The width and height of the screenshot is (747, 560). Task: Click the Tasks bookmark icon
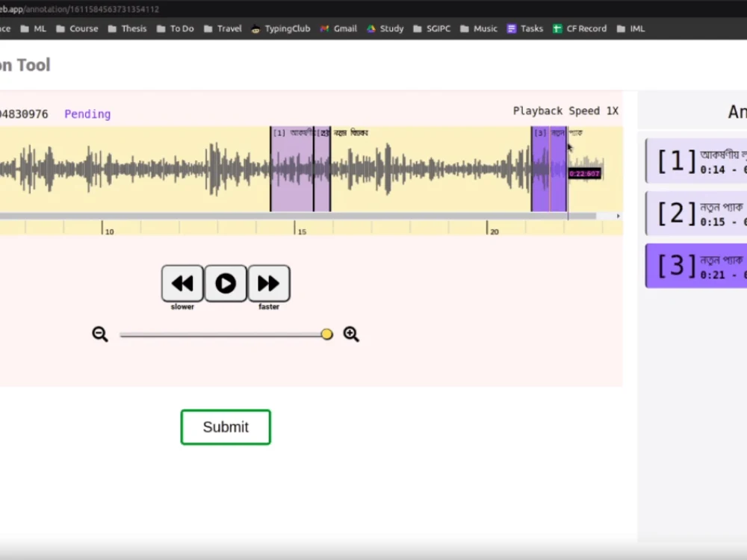click(x=511, y=28)
